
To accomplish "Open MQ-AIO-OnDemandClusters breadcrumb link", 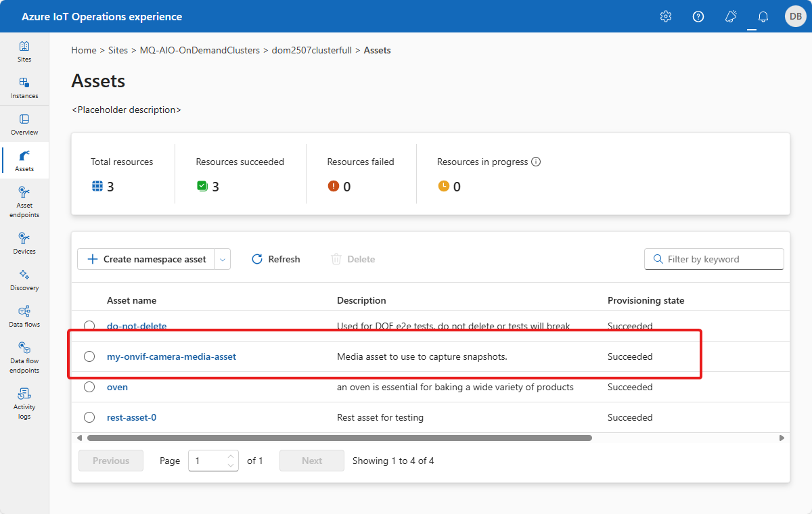I will click(200, 50).
